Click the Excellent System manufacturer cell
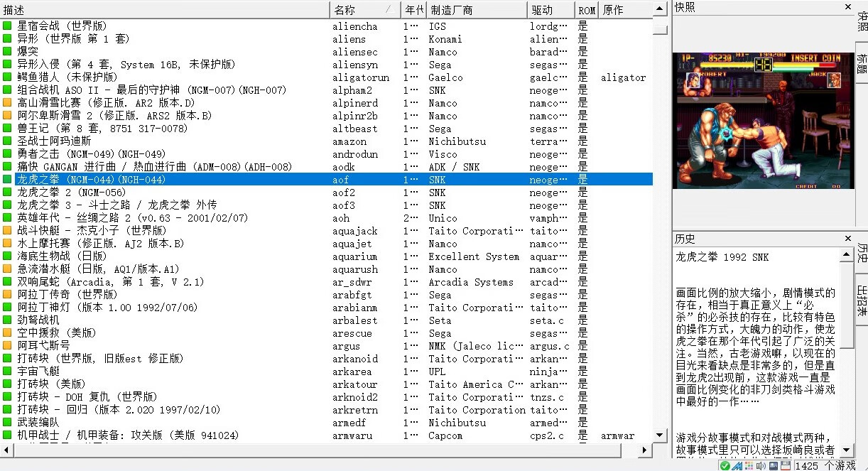 click(474, 256)
